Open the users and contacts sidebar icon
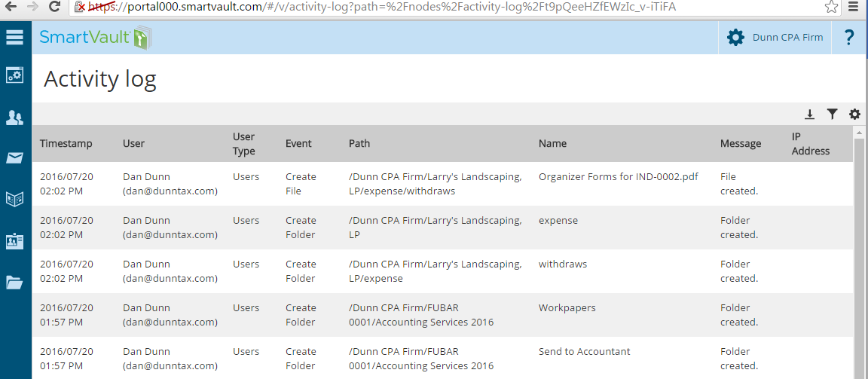Viewport: 868px width, 379px height. coord(15,118)
